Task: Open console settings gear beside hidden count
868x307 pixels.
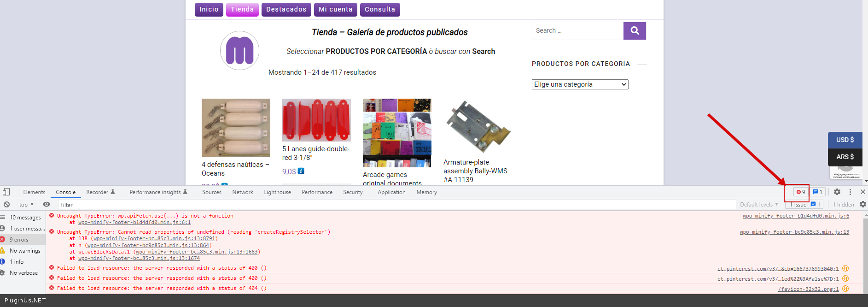Action: pyautogui.click(x=863, y=204)
